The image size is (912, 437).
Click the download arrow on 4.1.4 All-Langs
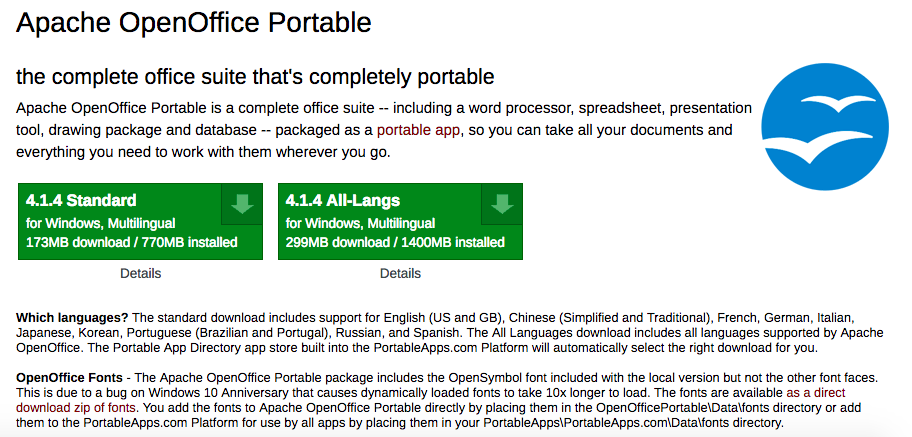(x=503, y=205)
